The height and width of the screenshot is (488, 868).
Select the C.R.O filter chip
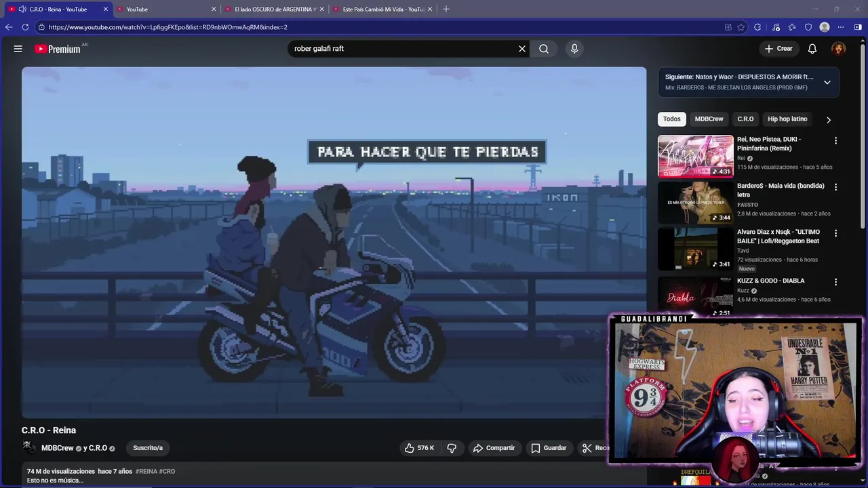coord(745,119)
